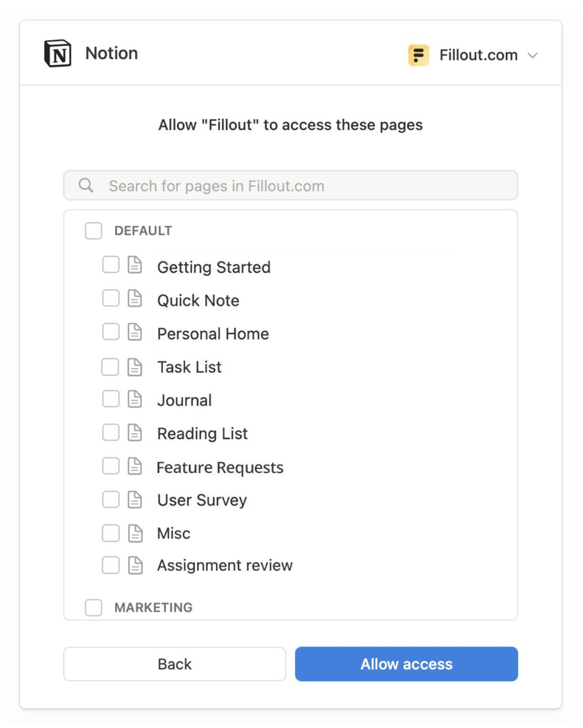Click the Fillout.com workspace icon
This screenshot has height=728, width=583.
coord(419,55)
